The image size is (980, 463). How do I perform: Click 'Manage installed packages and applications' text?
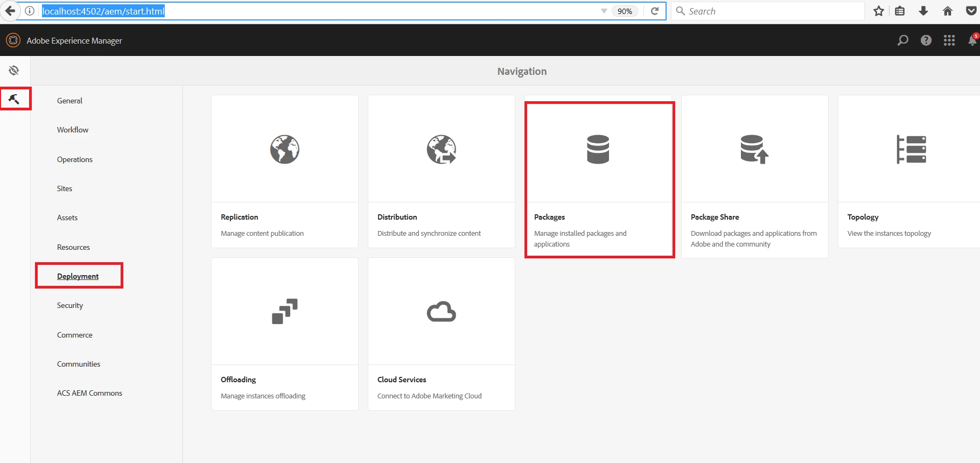(580, 238)
